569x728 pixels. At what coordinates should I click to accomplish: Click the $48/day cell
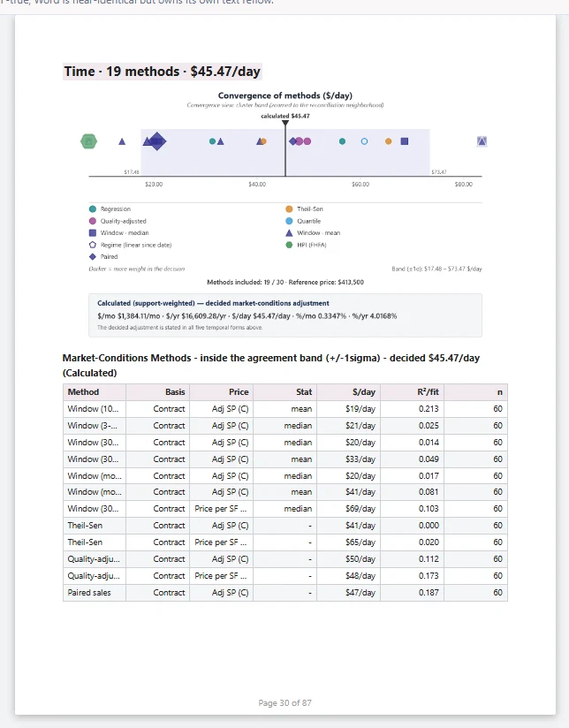348,575
